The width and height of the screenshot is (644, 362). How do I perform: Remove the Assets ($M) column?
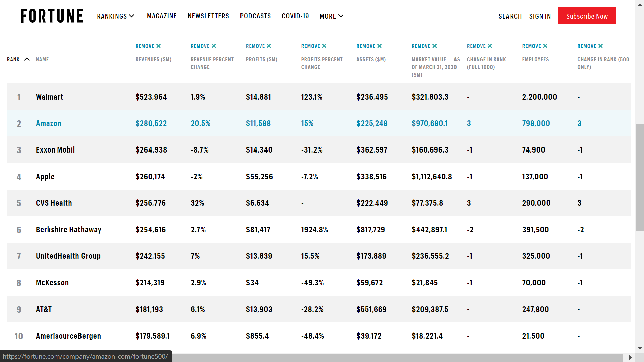click(x=369, y=46)
